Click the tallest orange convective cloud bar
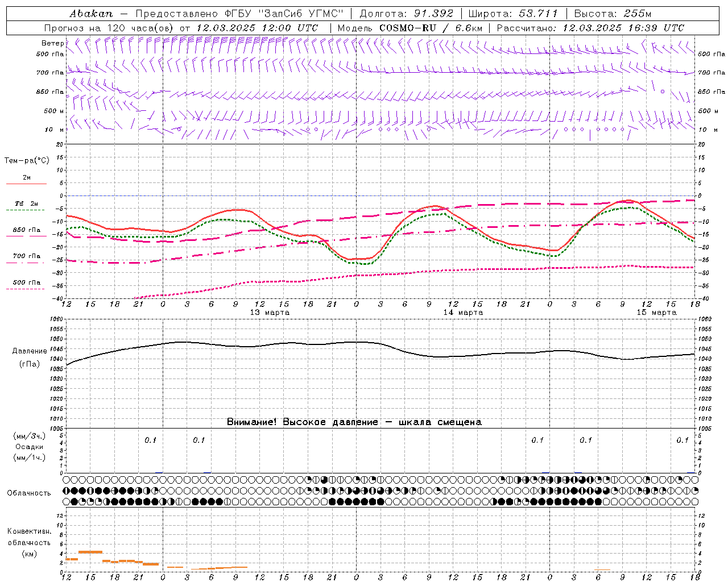Viewport: 728px width, 582px height. pyautogui.click(x=90, y=552)
